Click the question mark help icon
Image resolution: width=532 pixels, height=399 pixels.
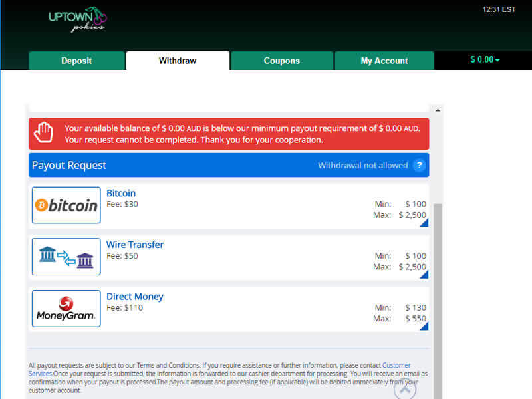tap(420, 165)
